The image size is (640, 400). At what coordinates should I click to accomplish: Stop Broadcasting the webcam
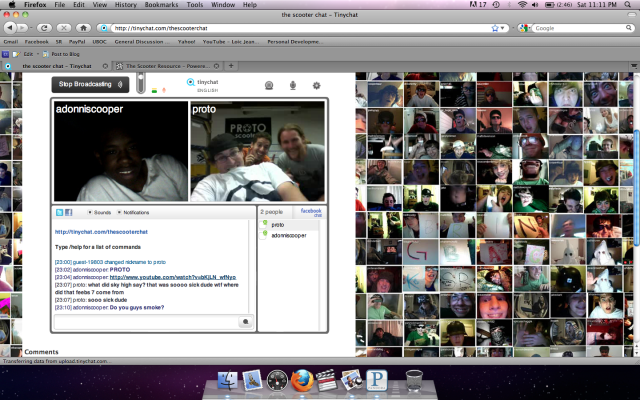[91, 85]
